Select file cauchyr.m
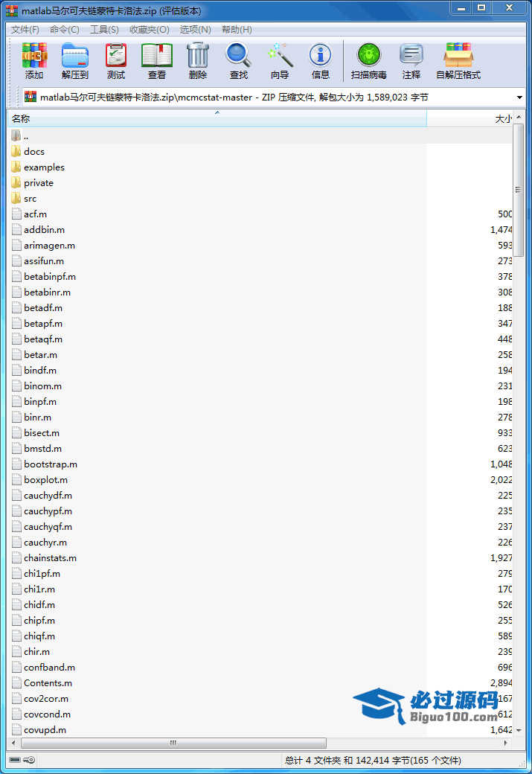 pos(39,542)
